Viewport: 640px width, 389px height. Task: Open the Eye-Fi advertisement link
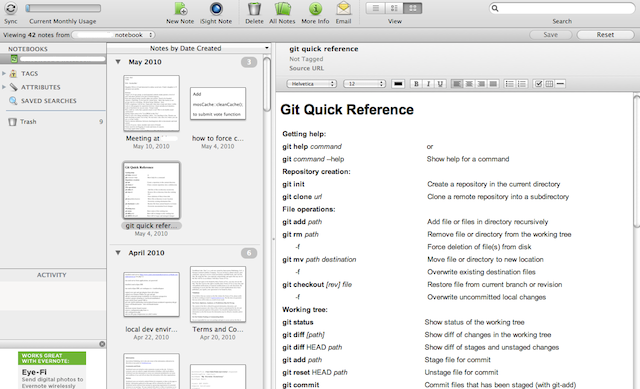52,370
